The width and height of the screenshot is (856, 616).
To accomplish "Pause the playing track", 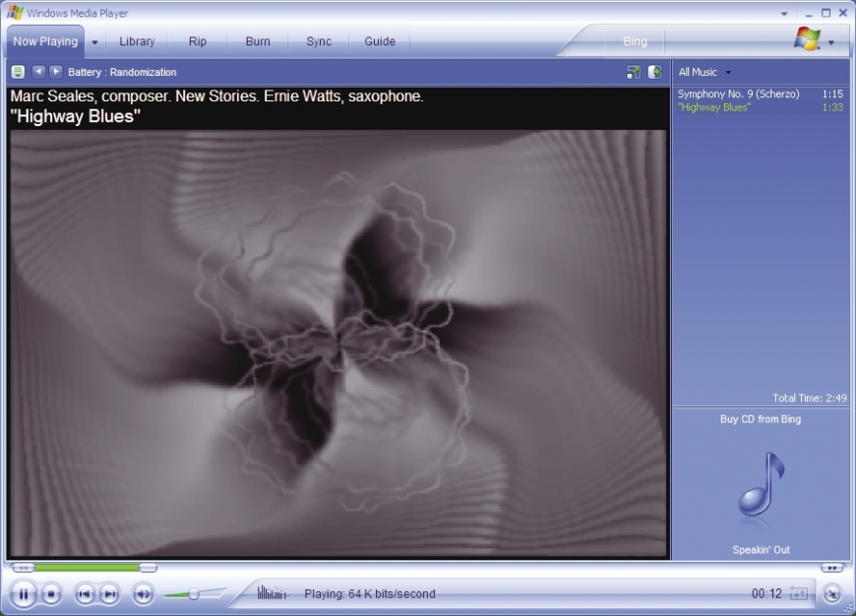I will (23, 594).
